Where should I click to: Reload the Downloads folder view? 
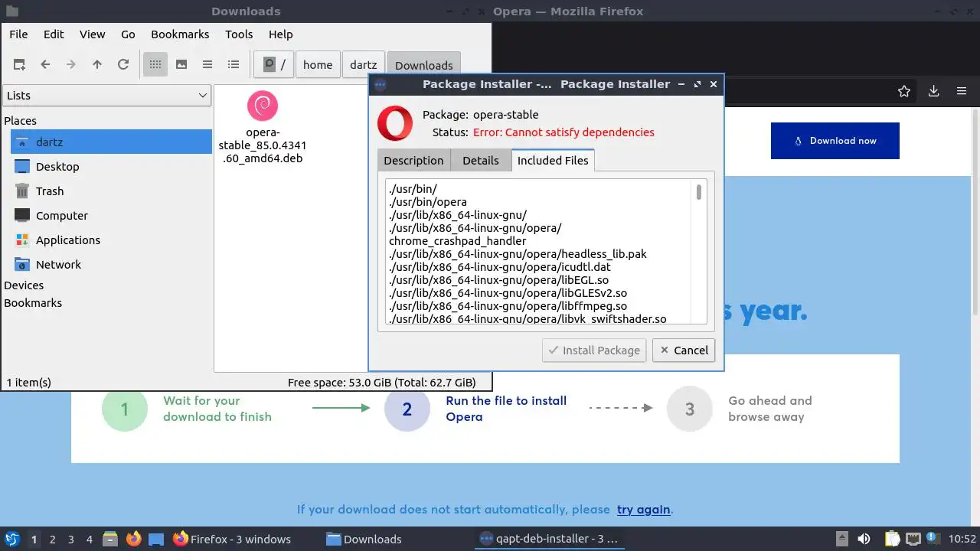tap(123, 65)
